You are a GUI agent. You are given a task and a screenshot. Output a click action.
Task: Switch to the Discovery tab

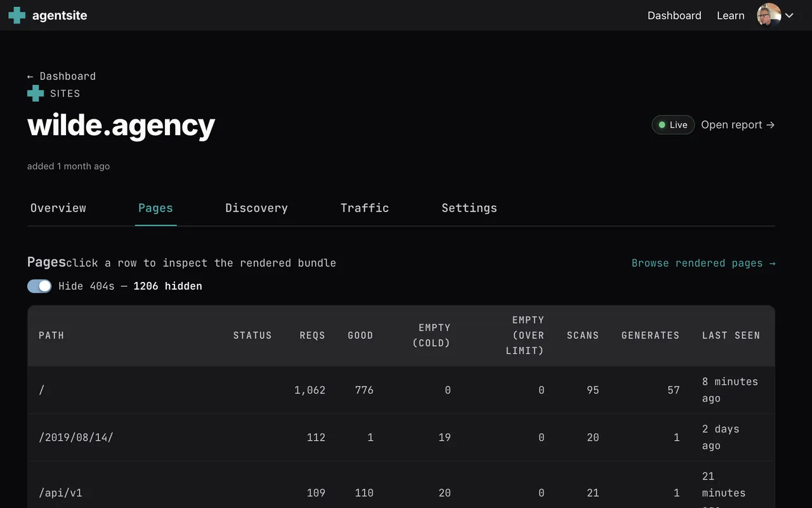pyautogui.click(x=256, y=208)
